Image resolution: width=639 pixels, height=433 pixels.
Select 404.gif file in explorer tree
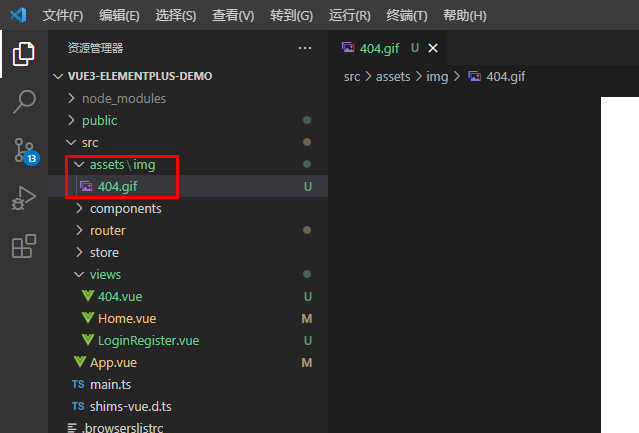tap(188, 186)
